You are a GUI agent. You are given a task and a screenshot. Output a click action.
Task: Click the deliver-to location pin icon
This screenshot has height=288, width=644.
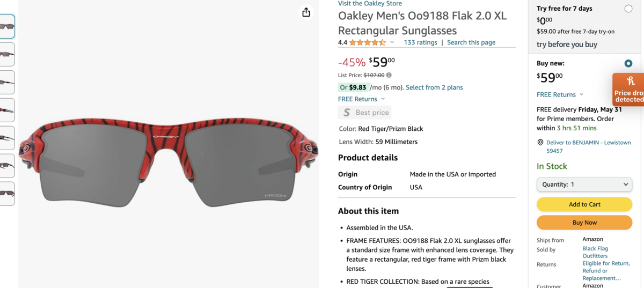pos(540,143)
